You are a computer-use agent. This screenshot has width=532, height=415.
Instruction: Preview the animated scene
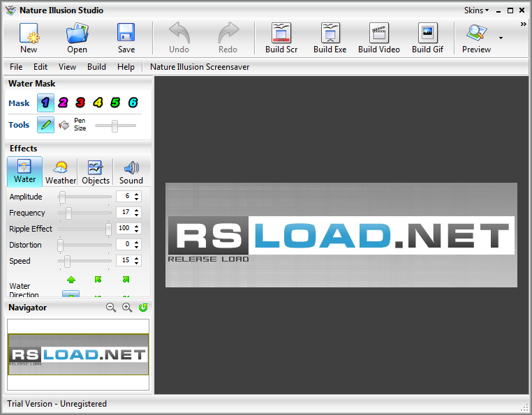click(476, 38)
